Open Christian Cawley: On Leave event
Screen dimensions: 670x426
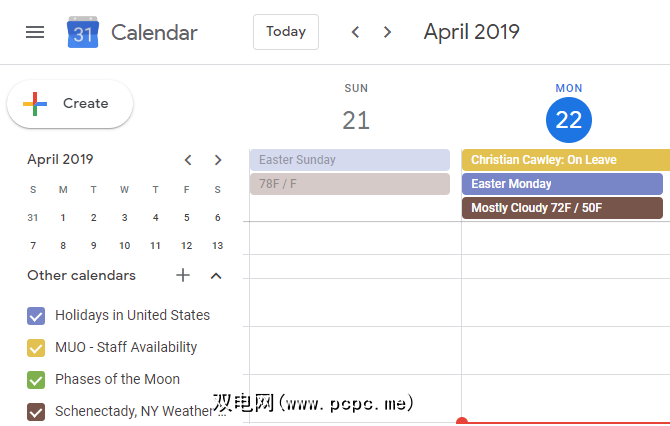click(565, 160)
